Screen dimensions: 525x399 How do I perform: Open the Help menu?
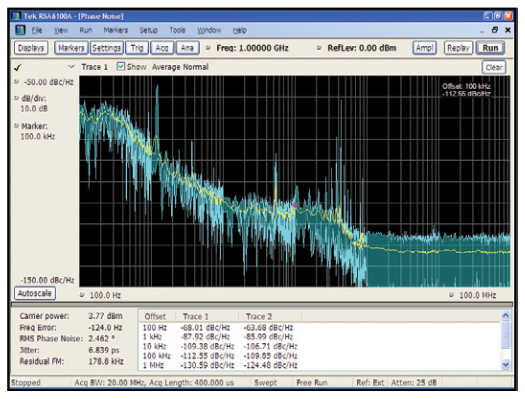(x=239, y=30)
